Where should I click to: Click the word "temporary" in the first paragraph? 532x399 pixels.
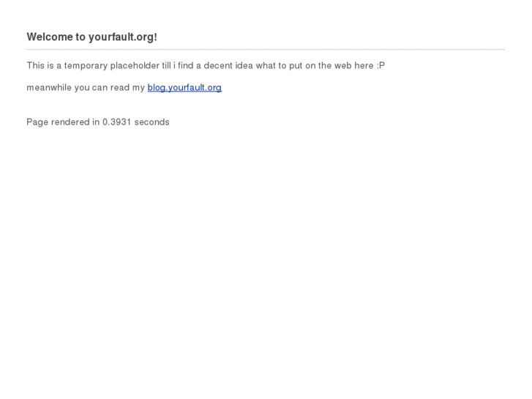86,66
